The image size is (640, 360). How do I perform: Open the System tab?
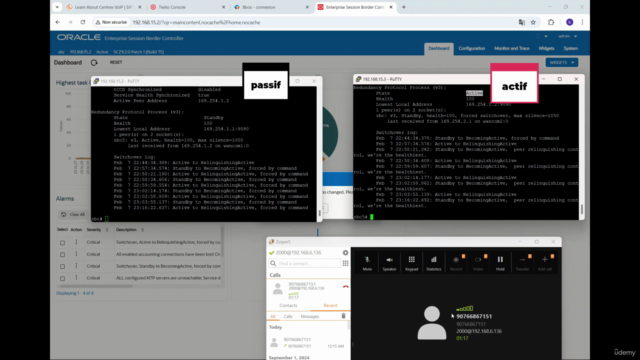coord(570,48)
